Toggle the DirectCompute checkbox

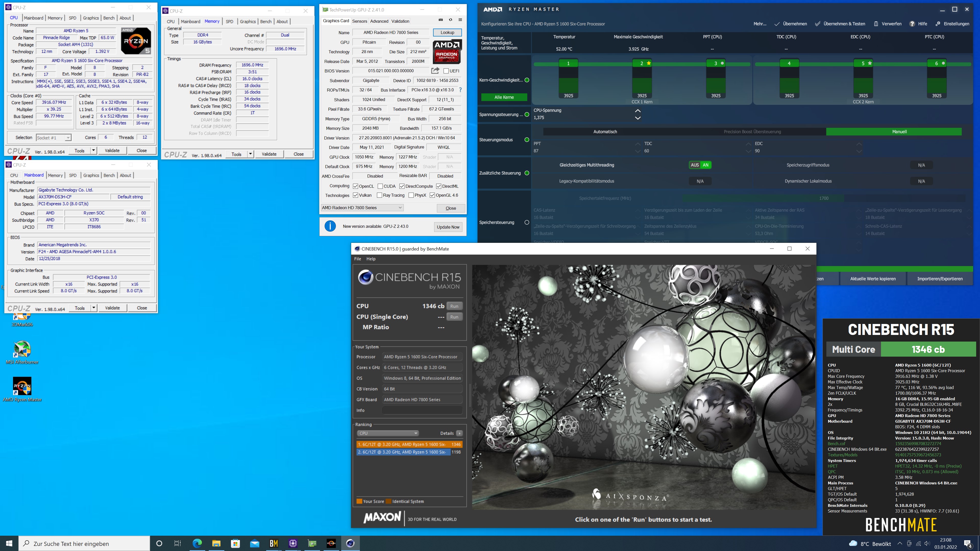402,186
